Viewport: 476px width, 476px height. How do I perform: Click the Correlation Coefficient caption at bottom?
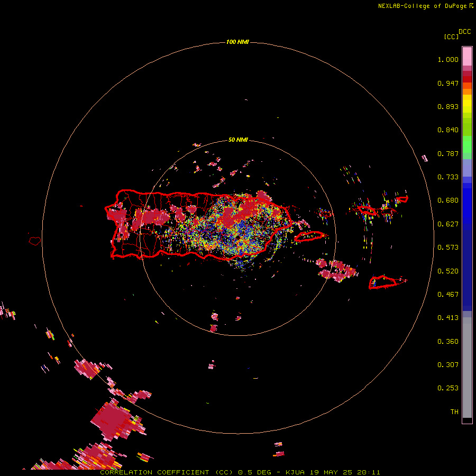click(x=240, y=472)
